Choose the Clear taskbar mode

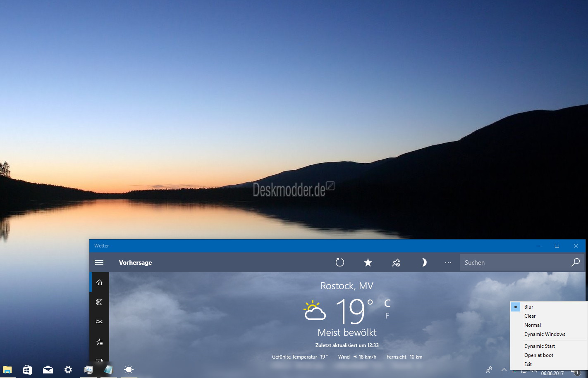549,316
